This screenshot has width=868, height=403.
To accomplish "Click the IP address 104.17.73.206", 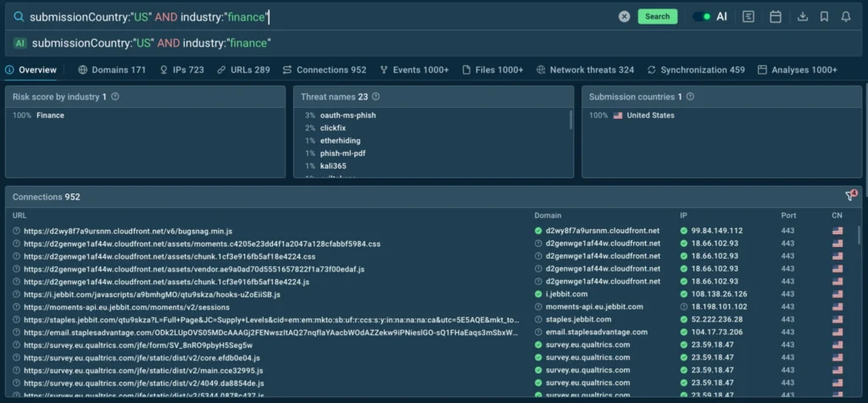I will [x=718, y=333].
